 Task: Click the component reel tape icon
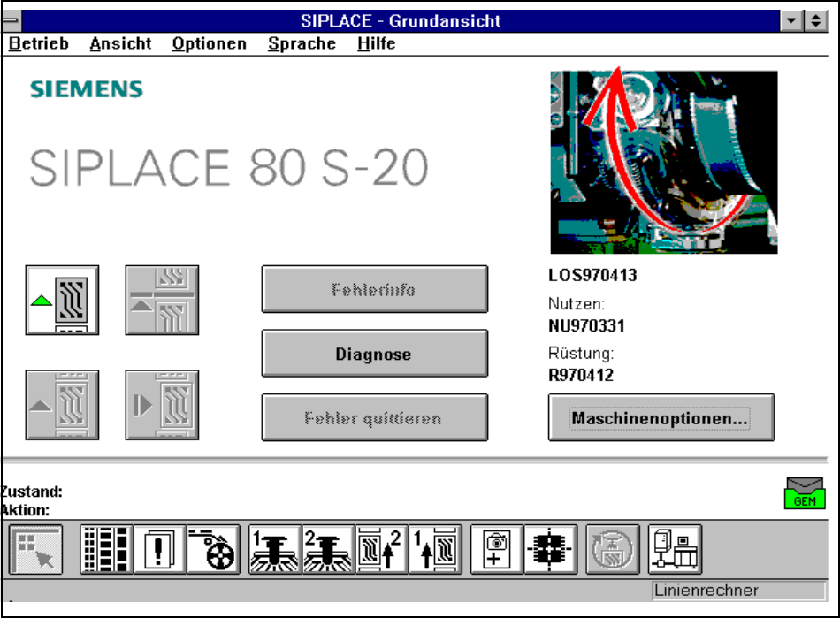213,549
